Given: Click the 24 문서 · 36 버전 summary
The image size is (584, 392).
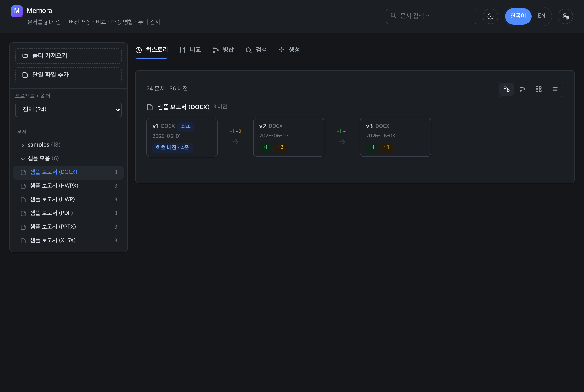Looking at the screenshot, I should (167, 89).
